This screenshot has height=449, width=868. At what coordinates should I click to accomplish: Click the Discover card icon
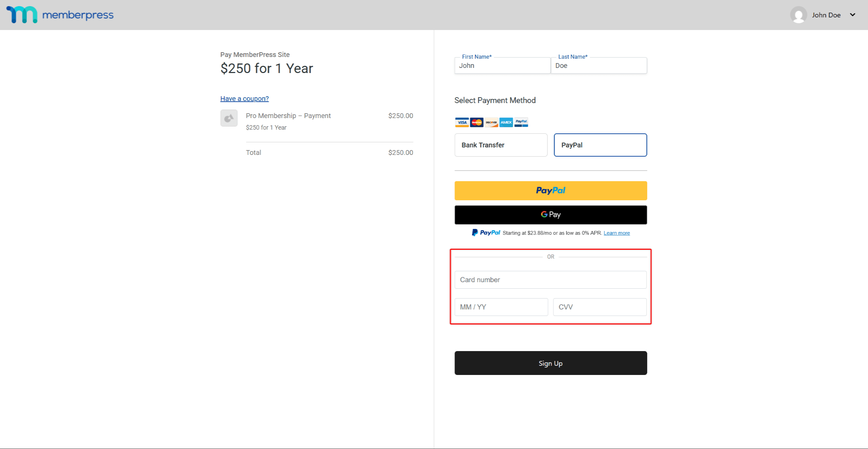tap(491, 122)
